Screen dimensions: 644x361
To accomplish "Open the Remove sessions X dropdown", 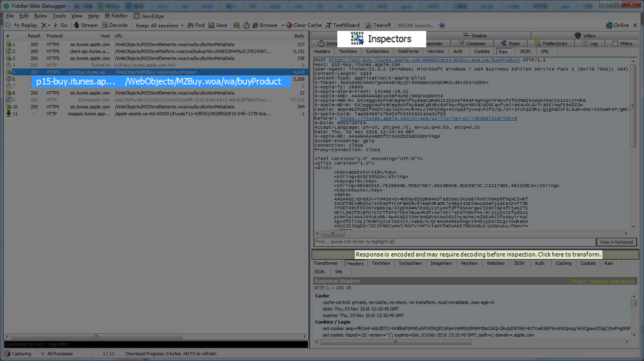I will pyautogui.click(x=46, y=25).
